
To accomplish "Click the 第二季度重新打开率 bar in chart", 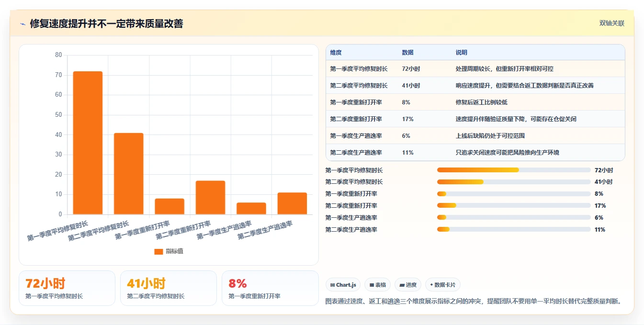I will pos(210,197).
